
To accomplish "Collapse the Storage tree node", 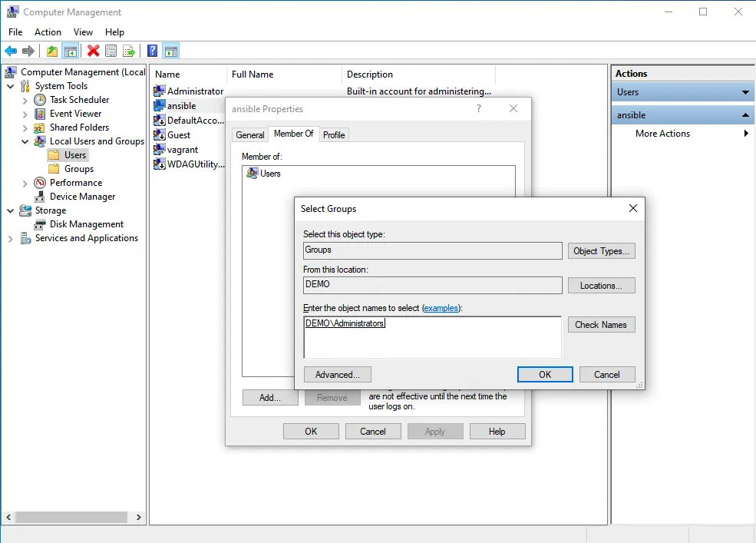I will tap(11, 211).
